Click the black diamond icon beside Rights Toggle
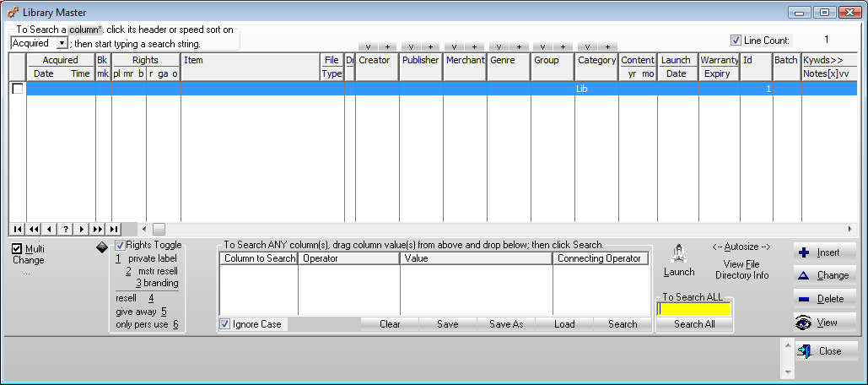Screen dimensions: 868x385 click(102, 247)
